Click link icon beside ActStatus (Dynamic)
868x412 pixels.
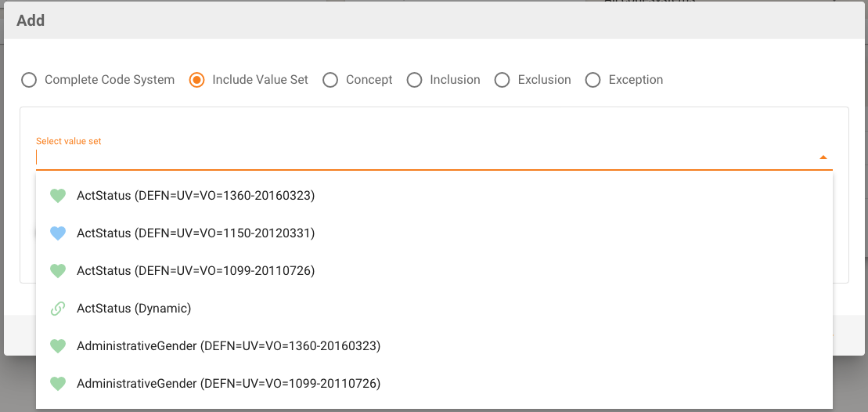click(x=57, y=309)
